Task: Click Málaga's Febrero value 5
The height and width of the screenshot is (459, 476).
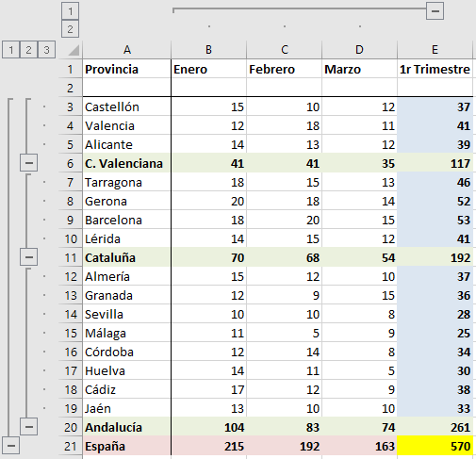Action: pyautogui.click(x=285, y=333)
